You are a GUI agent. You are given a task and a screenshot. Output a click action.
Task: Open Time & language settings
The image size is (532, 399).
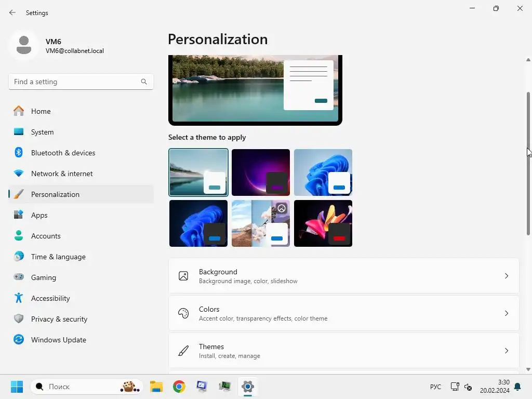(81, 257)
